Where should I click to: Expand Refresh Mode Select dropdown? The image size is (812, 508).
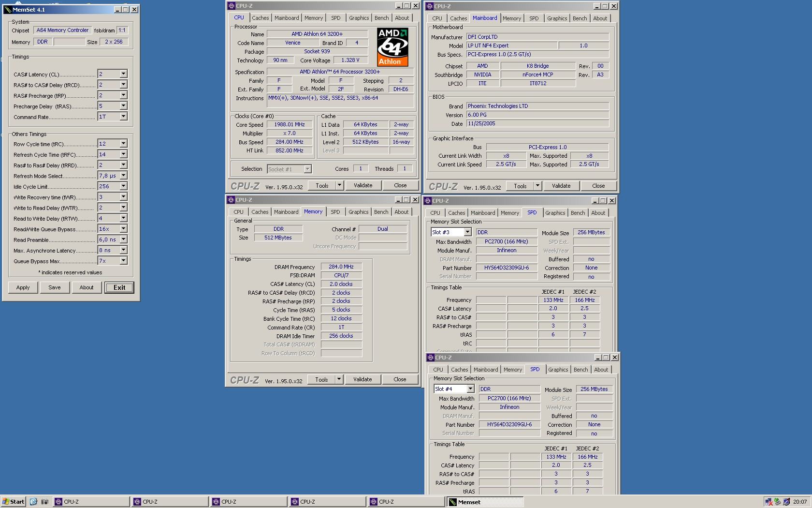coord(123,176)
